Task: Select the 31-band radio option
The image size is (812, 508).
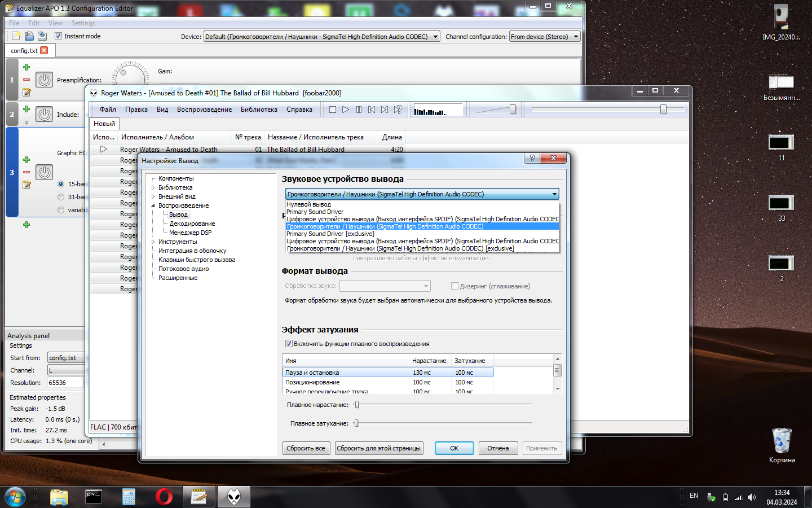Action: click(x=61, y=197)
